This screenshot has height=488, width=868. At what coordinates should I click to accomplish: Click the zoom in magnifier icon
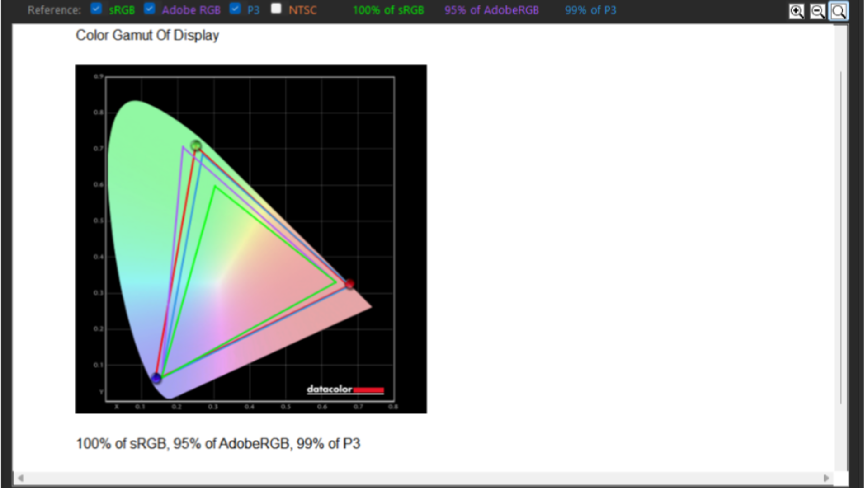click(x=796, y=11)
